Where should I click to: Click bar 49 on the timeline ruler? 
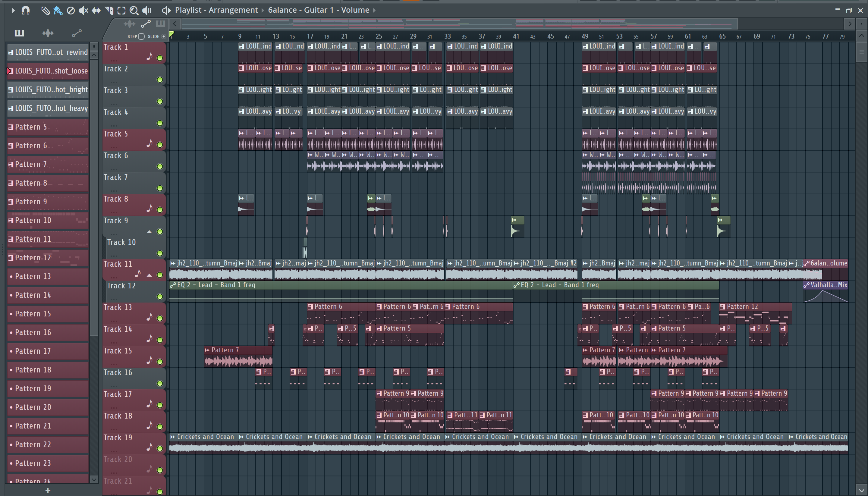585,36
